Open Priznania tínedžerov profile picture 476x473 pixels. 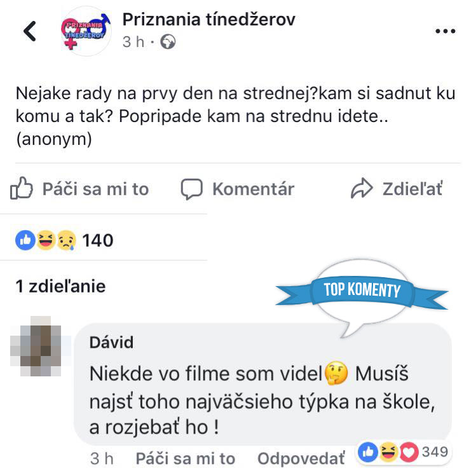pyautogui.click(x=86, y=31)
